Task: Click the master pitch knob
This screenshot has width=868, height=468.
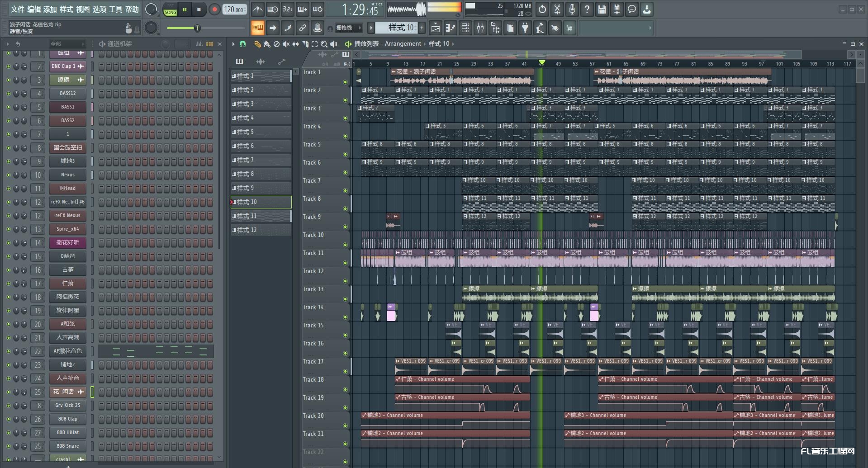Action: [151, 28]
